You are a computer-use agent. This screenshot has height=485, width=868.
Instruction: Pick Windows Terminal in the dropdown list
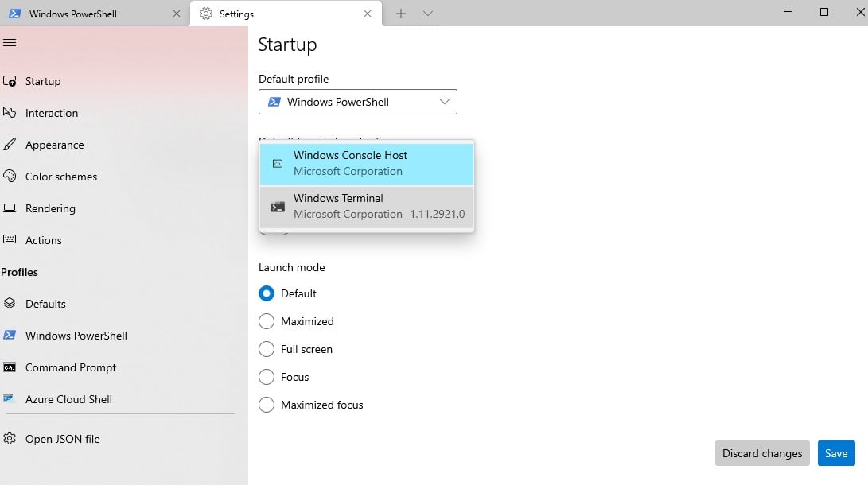[367, 206]
